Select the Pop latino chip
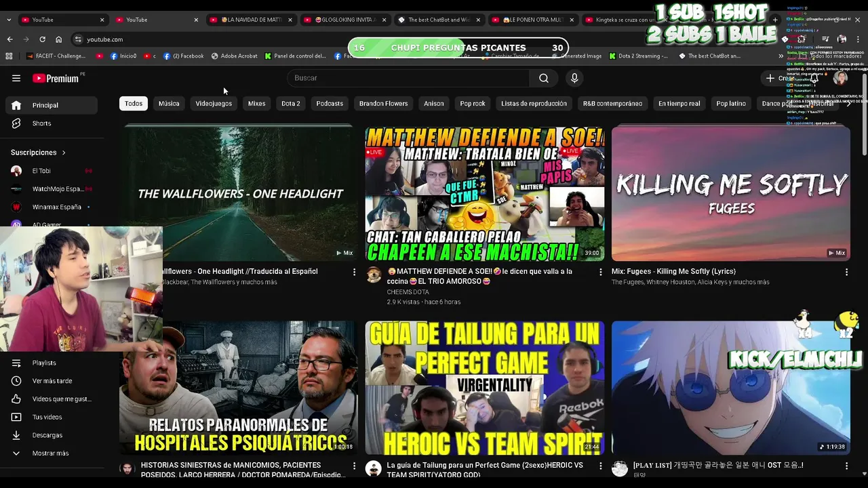This screenshot has width=868, height=488. 731,104
